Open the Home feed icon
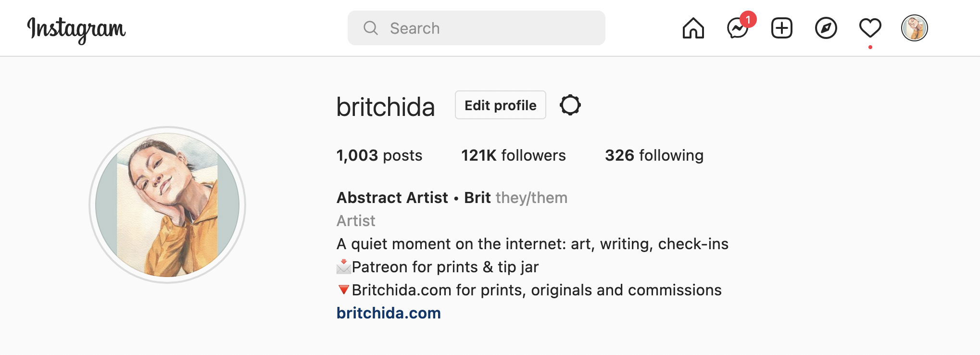The height and width of the screenshot is (355, 980). [693, 28]
